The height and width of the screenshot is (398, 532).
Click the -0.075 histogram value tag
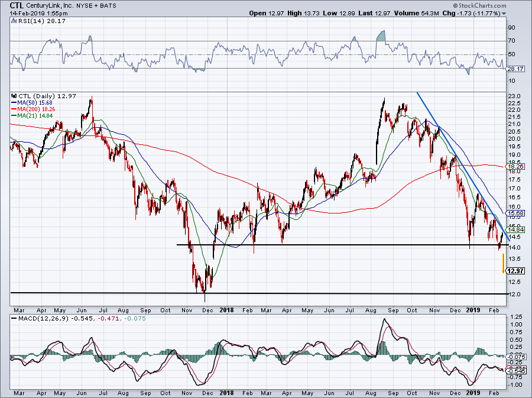pos(517,357)
